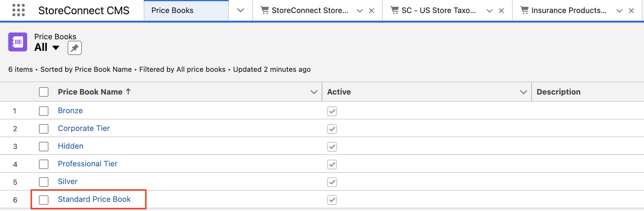Click the purple Price Books object icon
Viewport: 644px width, 211px height.
pos(18,42)
